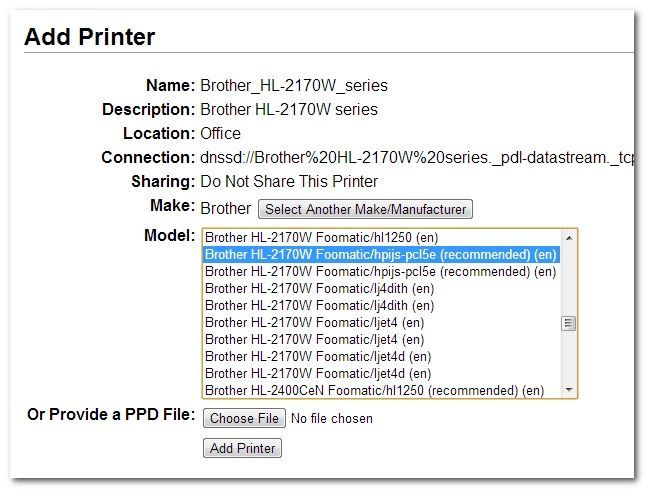645x489 pixels.
Task: Select Brother HL-2400CeN Foomatic/hl1250 recommended model
Action: [x=381, y=390]
